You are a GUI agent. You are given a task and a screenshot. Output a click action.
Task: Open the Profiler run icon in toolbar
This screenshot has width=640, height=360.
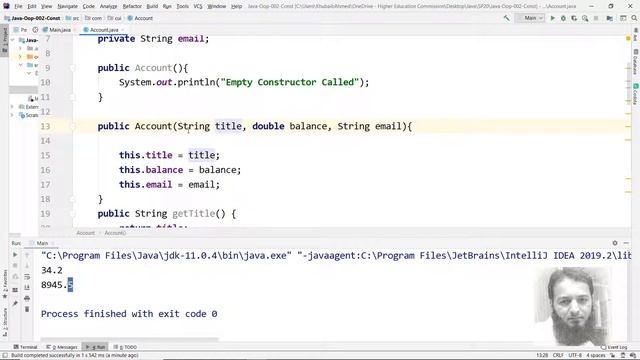585,18
